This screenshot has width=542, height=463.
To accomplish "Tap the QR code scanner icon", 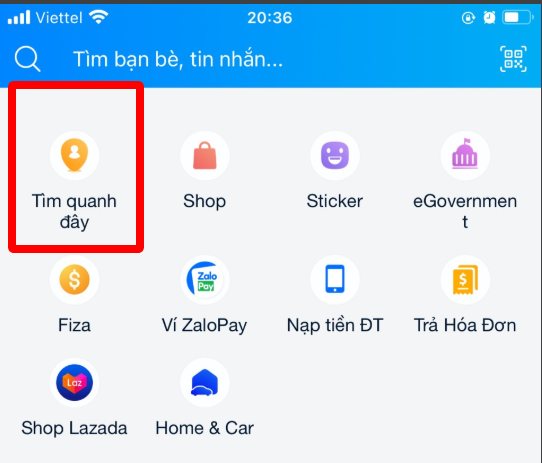I will (x=513, y=59).
